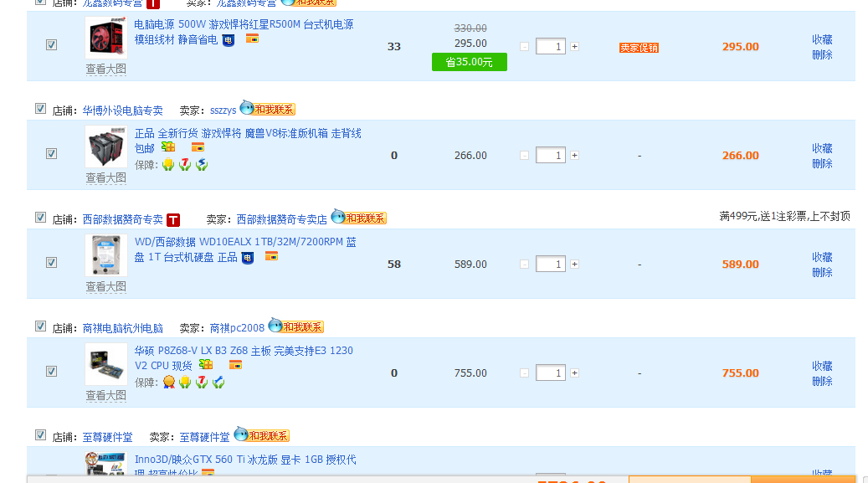This screenshot has height=483, width=868.
Task: Contact 西部数据赞奇专卖店 via 和我联系 icon
Action: pyautogui.click(x=359, y=217)
